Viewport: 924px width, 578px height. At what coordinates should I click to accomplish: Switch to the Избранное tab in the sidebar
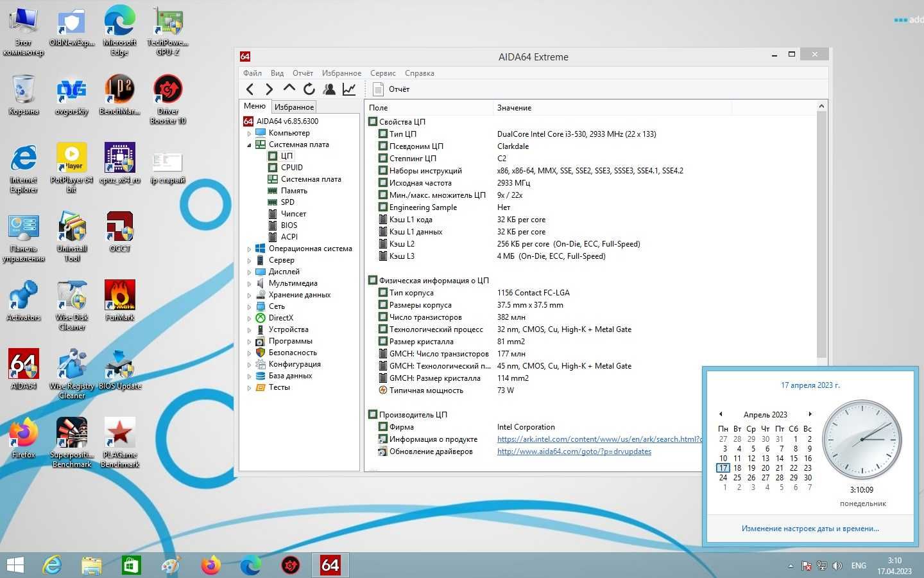(x=294, y=107)
